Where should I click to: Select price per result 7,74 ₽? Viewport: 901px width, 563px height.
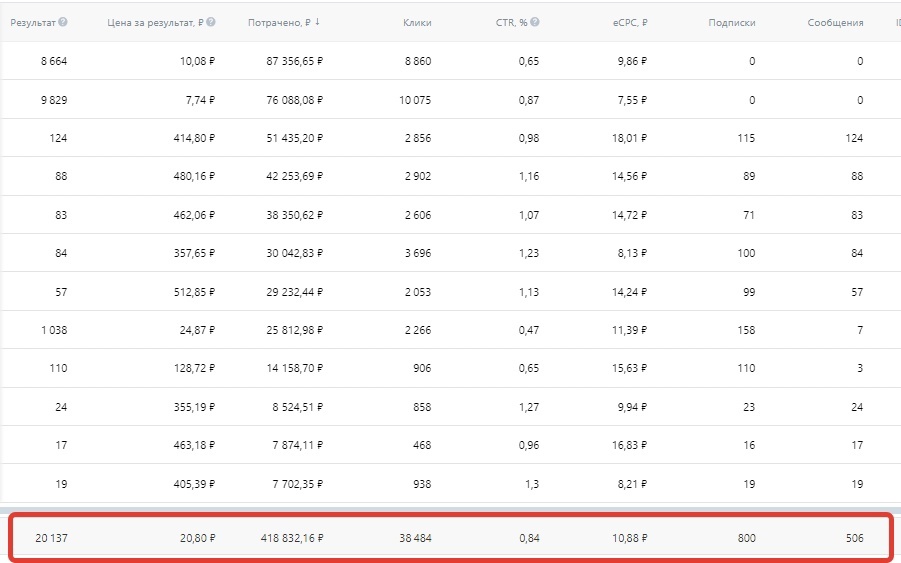tap(200, 100)
